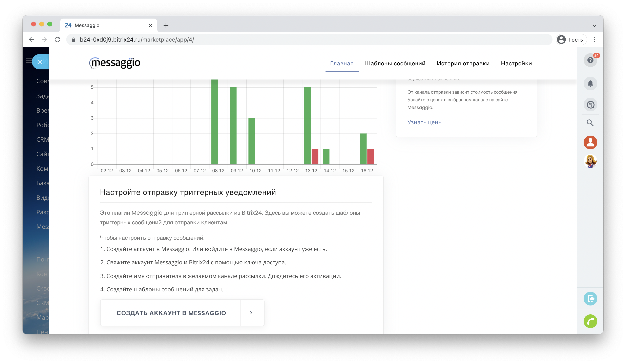Open the help icon with 51 badge
Viewport: 626px width, 364px height.
(590, 60)
